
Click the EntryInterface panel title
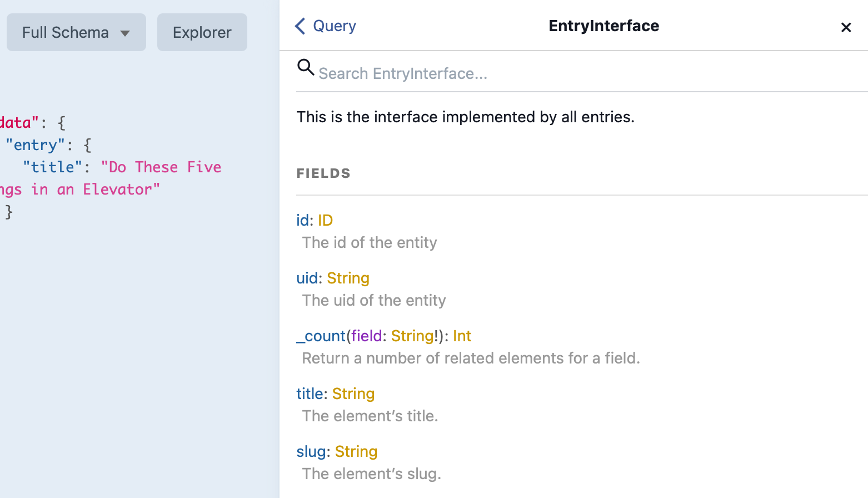pos(603,26)
